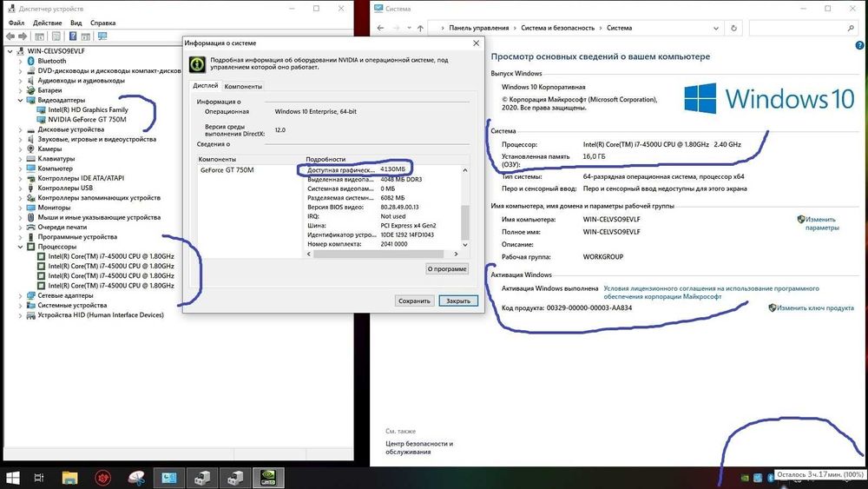Click the red round app taskbar icon

click(x=103, y=478)
